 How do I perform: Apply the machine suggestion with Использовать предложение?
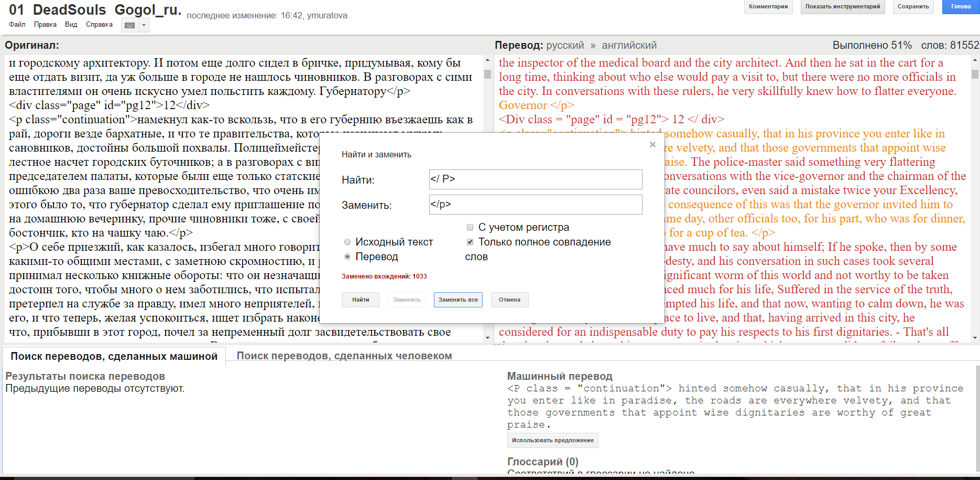click(552, 440)
